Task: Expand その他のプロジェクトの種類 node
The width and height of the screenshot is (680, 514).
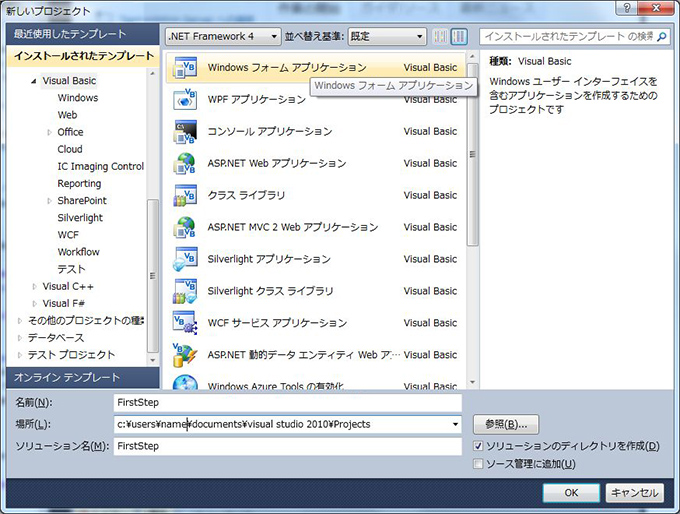Action: click(x=20, y=321)
